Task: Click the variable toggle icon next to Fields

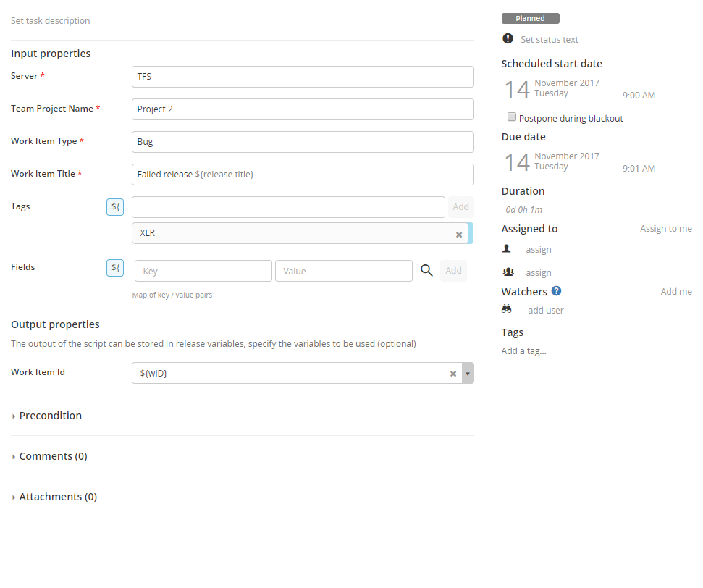Action: [115, 268]
